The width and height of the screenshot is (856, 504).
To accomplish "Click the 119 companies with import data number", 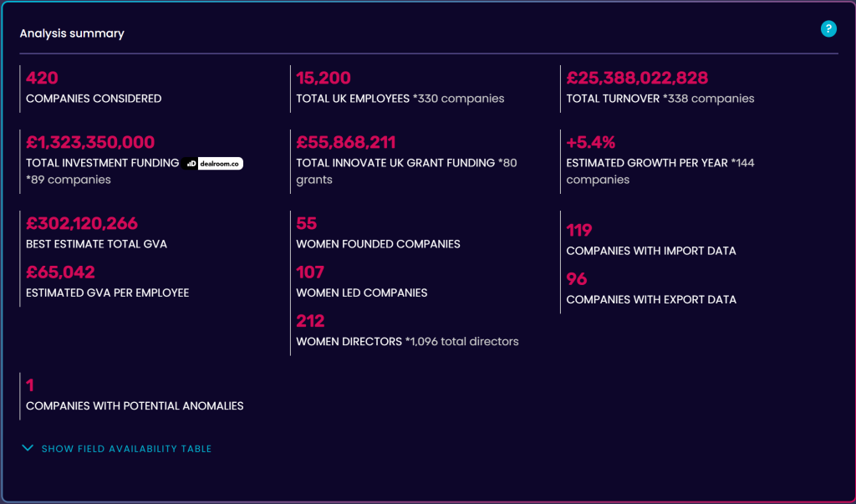I will coord(579,231).
